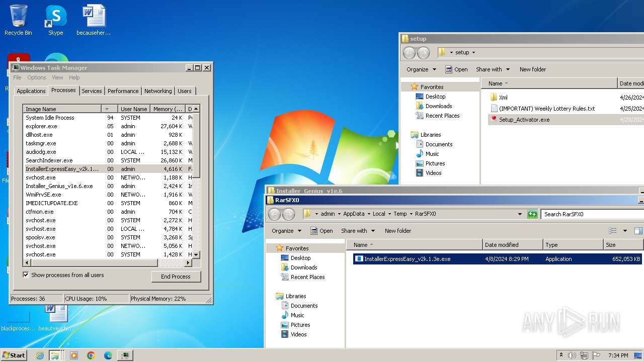This screenshot has width=644, height=362.
Task: Open Windows Media Player in taskbar
Action: coord(74,355)
